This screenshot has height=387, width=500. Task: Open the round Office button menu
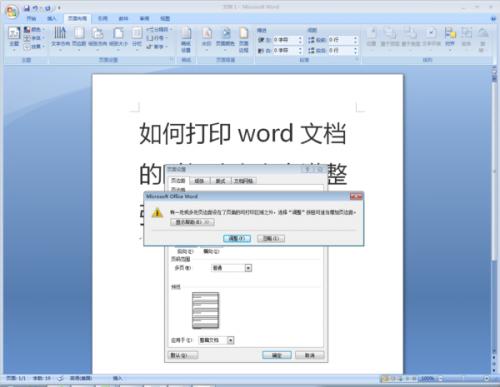12,11
